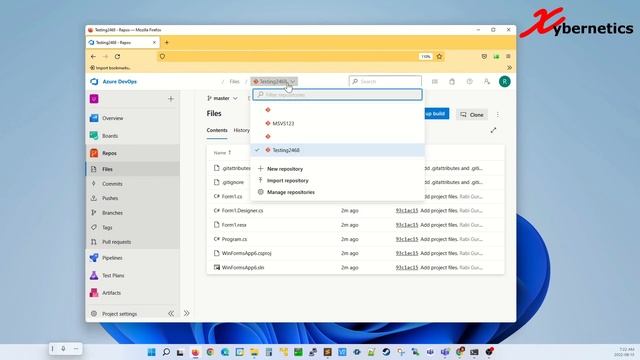Select the checked Testing2468 repository entry

point(338,150)
